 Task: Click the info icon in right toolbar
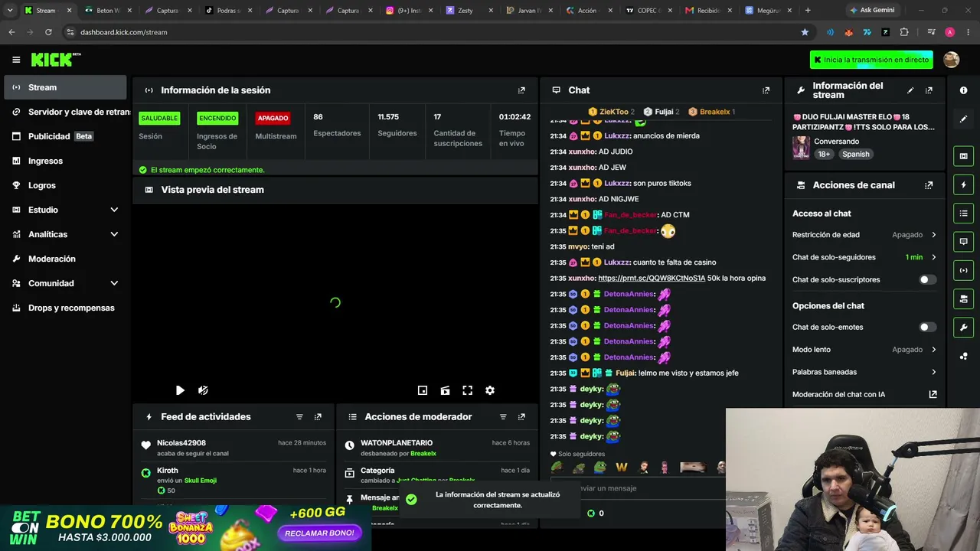pyautogui.click(x=963, y=90)
